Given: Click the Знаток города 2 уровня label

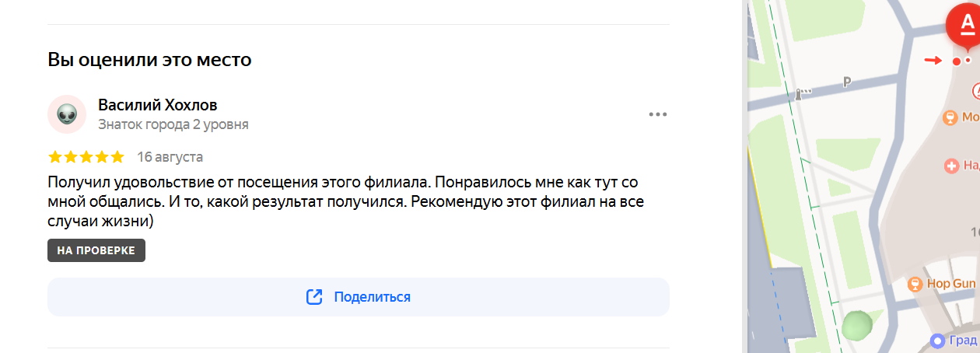Looking at the screenshot, I should 173,124.
